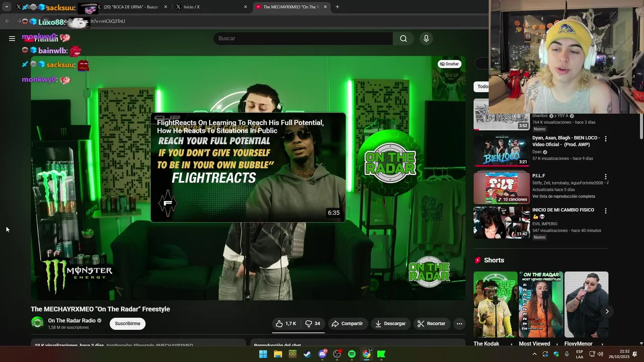Open the notifications bell icon
The height and width of the screenshot is (362, 644).
tap(635, 354)
